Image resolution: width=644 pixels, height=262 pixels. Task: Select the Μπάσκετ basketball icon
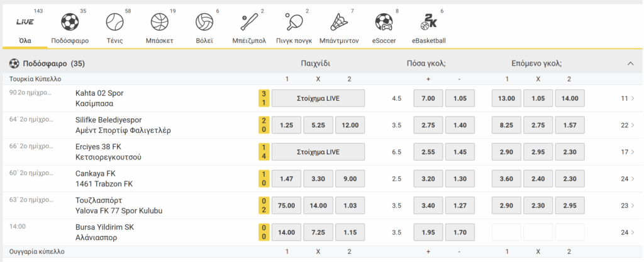point(159,22)
